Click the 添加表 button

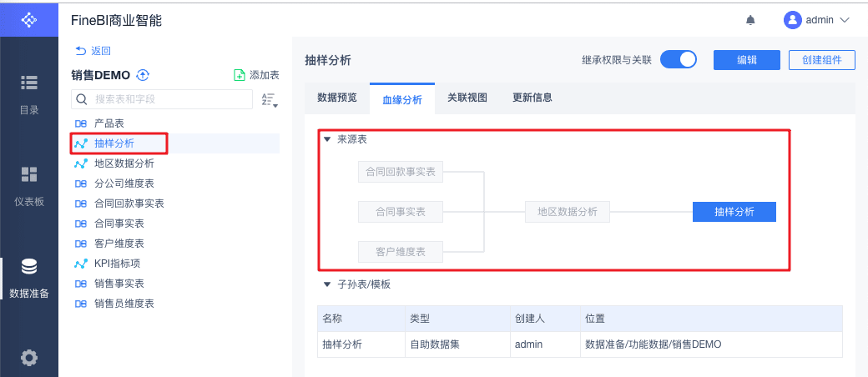coord(257,75)
